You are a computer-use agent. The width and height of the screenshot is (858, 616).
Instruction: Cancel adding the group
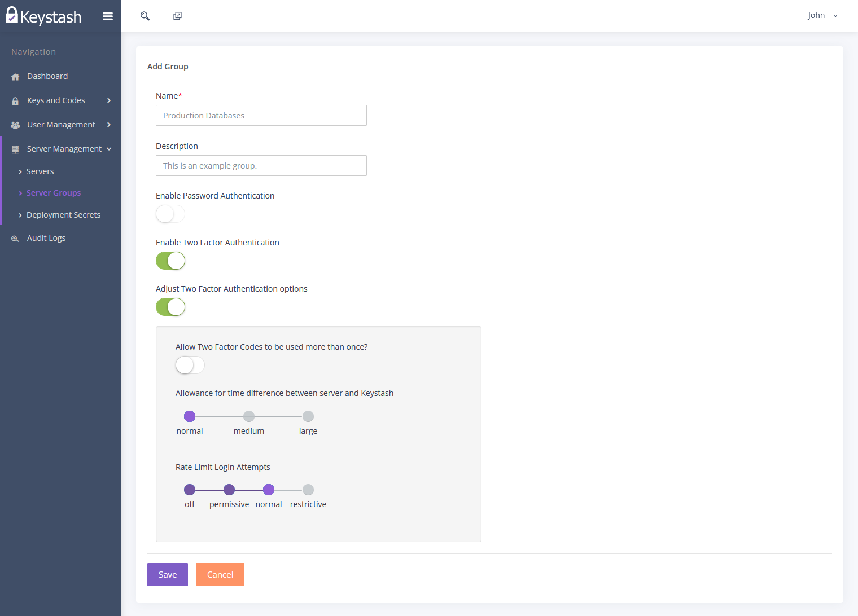coord(220,574)
